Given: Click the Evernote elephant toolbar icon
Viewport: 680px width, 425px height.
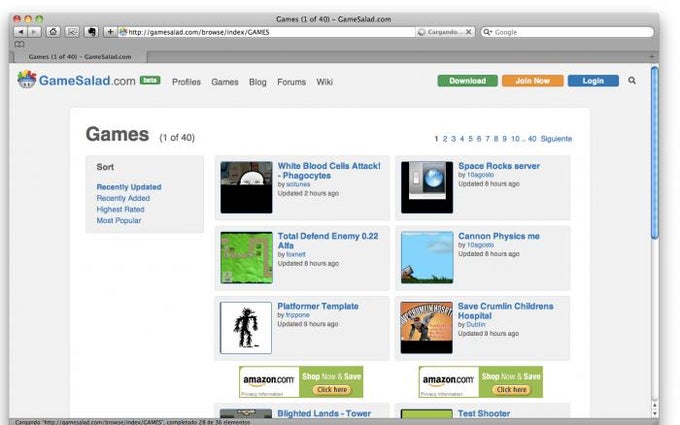Looking at the screenshot, I should click(91, 32).
